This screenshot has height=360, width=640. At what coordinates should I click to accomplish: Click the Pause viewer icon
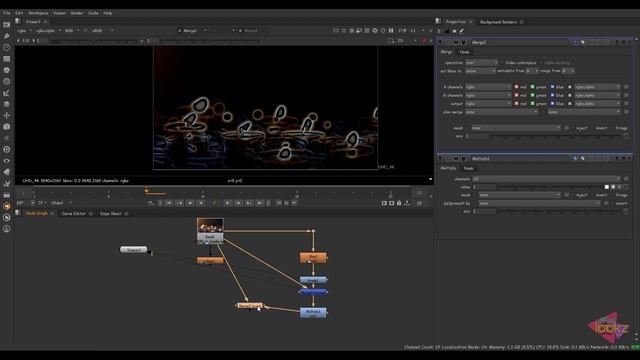click(x=391, y=31)
